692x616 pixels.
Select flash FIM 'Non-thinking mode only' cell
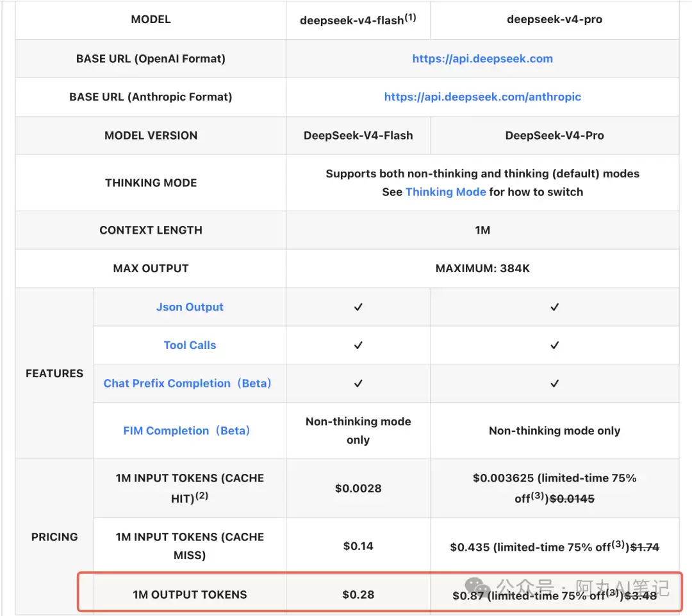point(358,431)
